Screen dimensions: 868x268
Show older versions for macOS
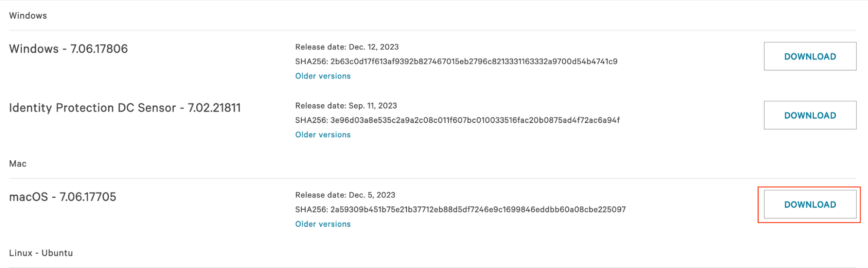pyautogui.click(x=323, y=224)
